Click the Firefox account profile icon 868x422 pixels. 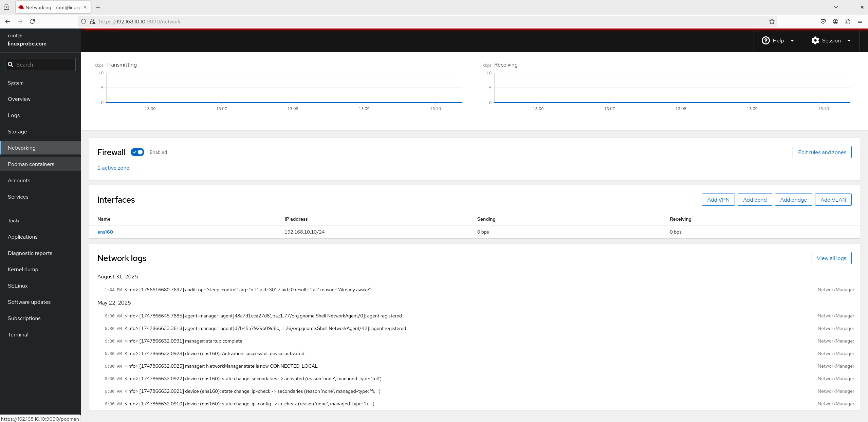click(835, 21)
